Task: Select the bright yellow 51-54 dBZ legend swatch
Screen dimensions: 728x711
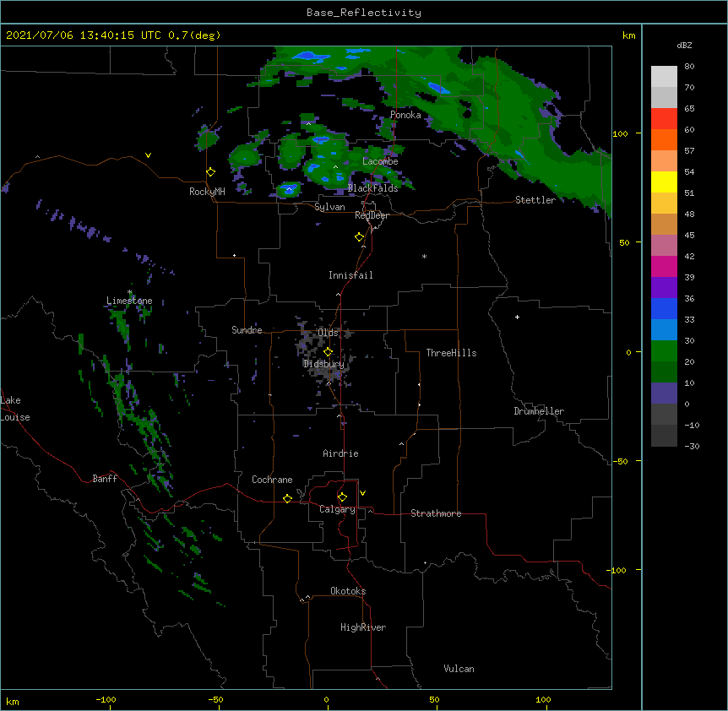Action: [x=664, y=182]
